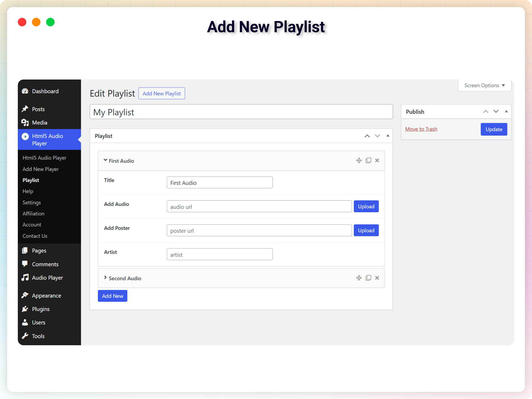Image resolution: width=532 pixels, height=399 pixels.
Task: Expand the Second Audio section
Action: coord(105,278)
